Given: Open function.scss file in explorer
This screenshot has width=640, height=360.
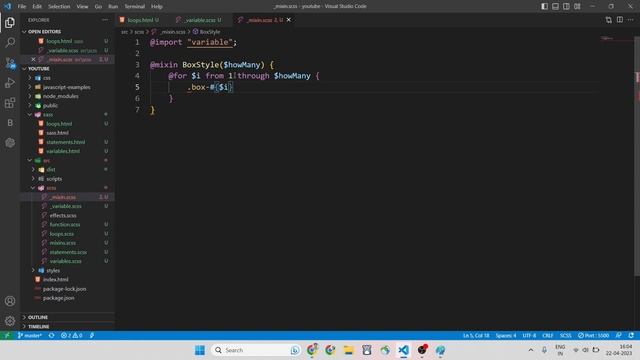Looking at the screenshot, I should [x=64, y=224].
